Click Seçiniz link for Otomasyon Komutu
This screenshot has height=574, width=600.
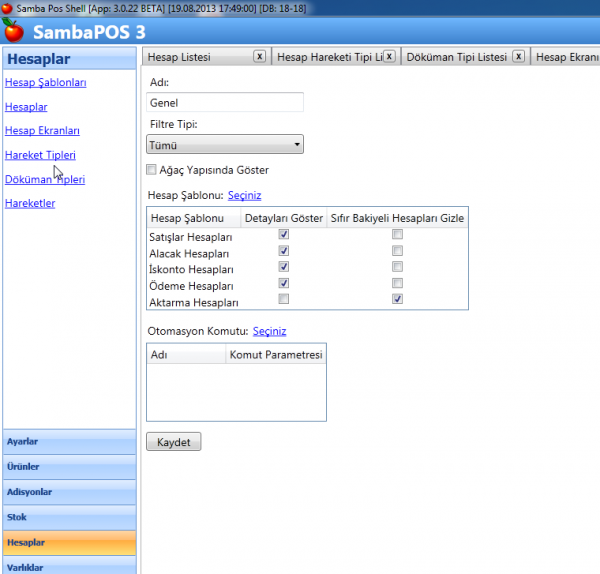[x=269, y=331]
